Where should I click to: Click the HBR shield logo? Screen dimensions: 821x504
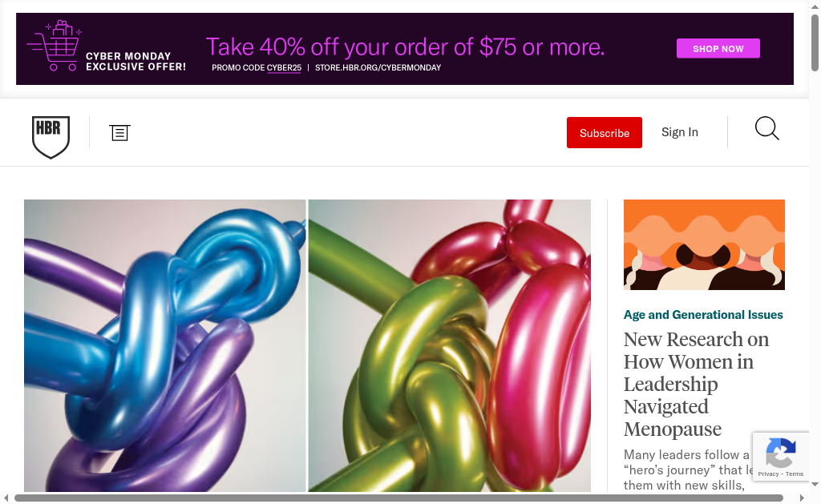tap(51, 137)
